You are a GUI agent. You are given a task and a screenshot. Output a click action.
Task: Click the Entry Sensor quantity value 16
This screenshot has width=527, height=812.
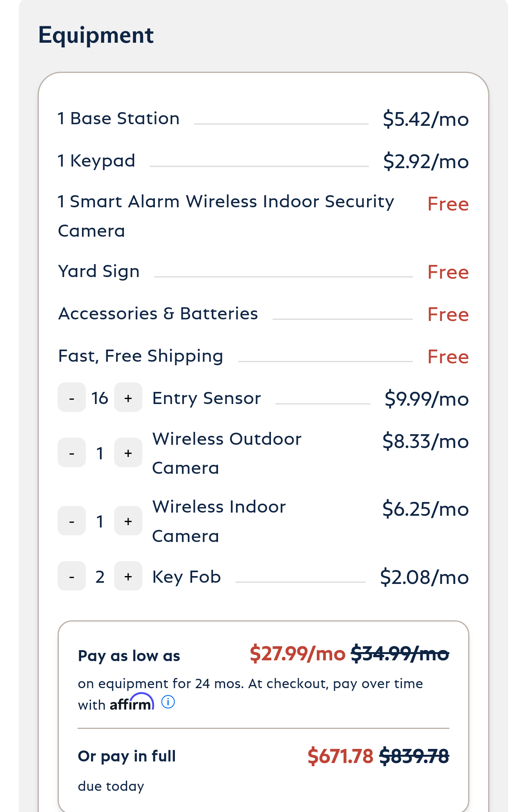(x=100, y=398)
